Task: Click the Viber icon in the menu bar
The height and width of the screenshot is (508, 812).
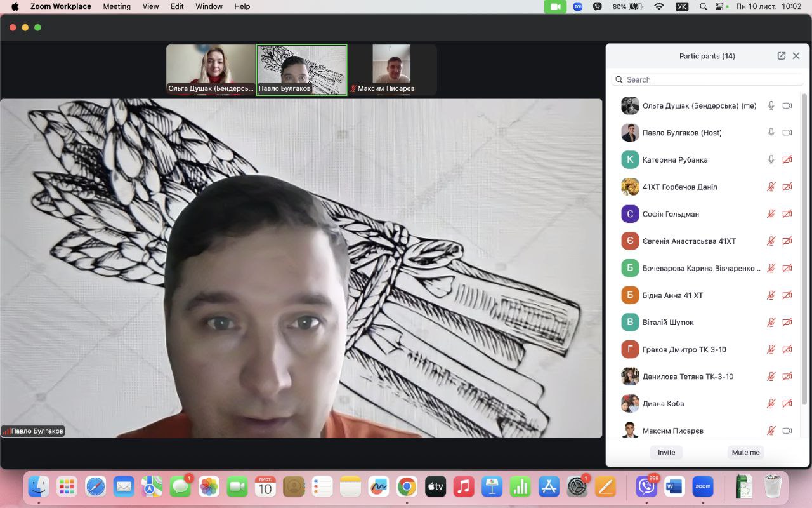Action: pos(597,6)
